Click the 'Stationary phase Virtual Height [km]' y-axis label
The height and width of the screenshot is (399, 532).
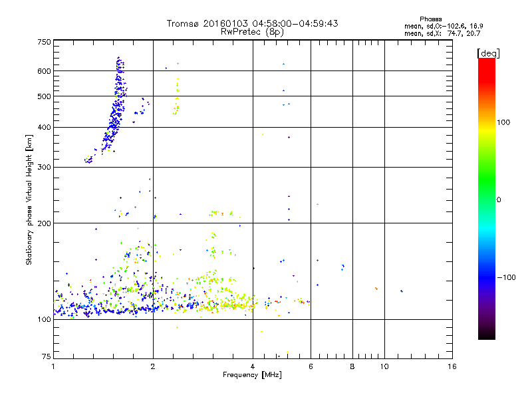click(x=29, y=200)
